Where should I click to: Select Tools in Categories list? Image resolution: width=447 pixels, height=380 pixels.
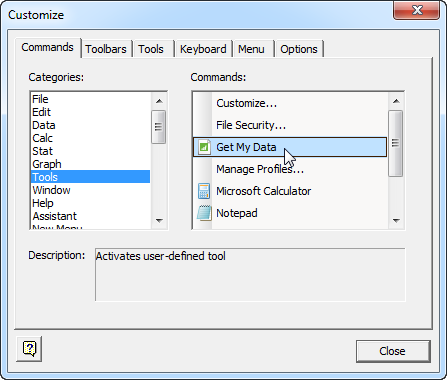pyautogui.click(x=90, y=177)
